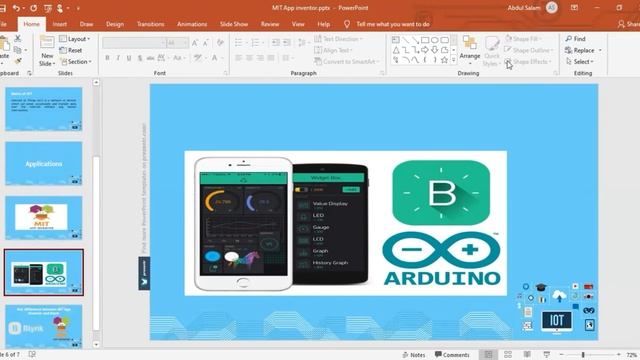The width and height of the screenshot is (640, 360).
Task: Switch to the Insert tab
Action: point(60,24)
